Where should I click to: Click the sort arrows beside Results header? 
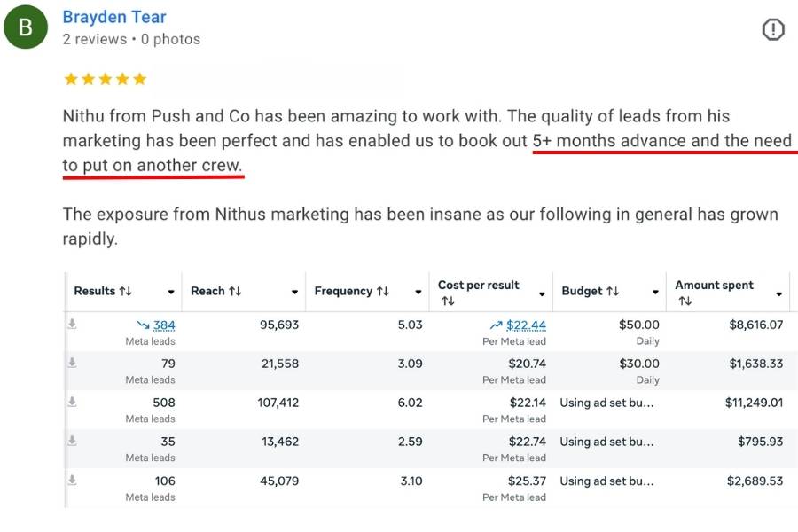coord(126,291)
